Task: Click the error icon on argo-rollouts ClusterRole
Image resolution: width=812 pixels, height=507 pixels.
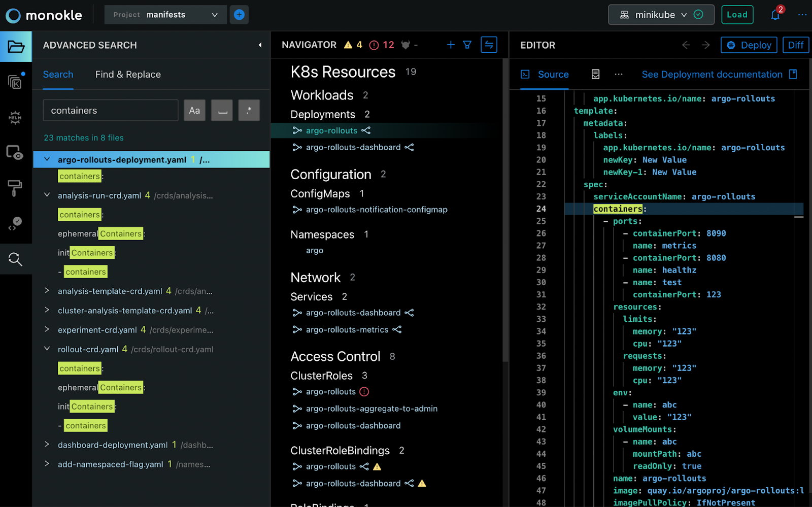Action: pyautogui.click(x=364, y=391)
